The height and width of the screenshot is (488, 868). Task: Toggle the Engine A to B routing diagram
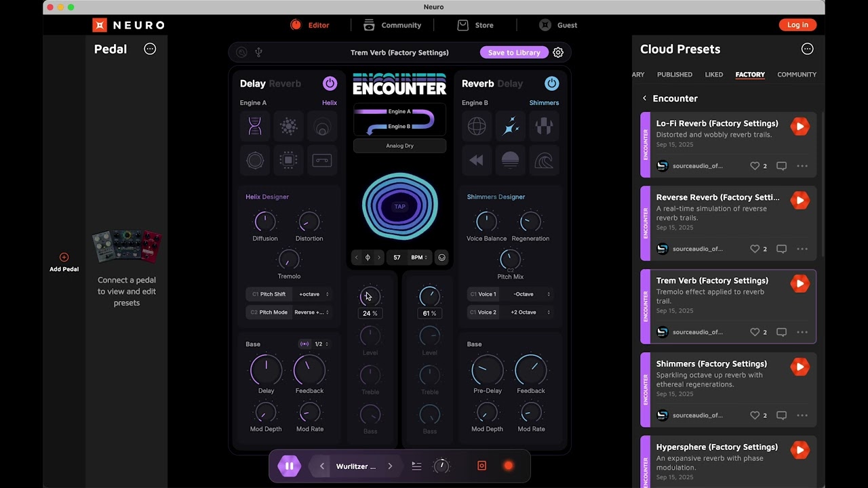coord(399,119)
